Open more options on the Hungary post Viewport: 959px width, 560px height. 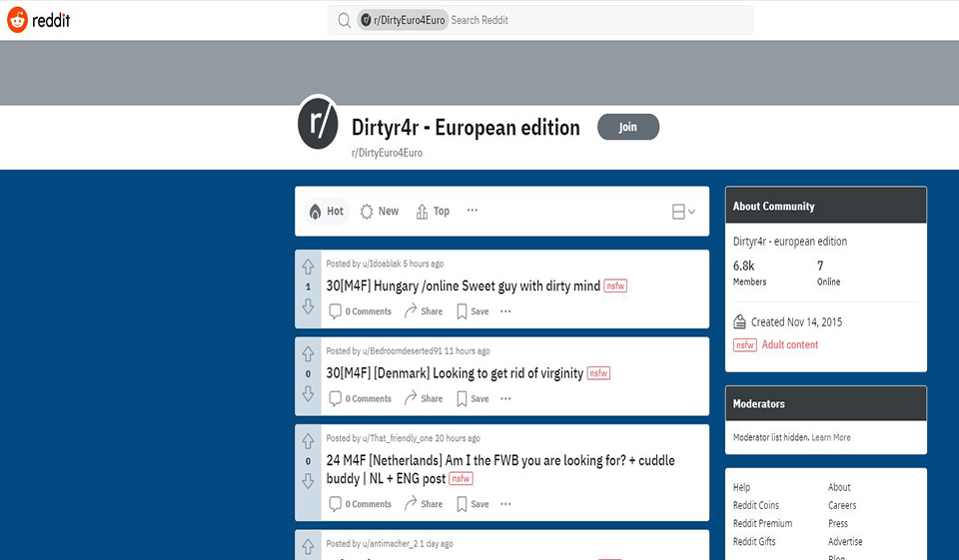[x=505, y=311]
